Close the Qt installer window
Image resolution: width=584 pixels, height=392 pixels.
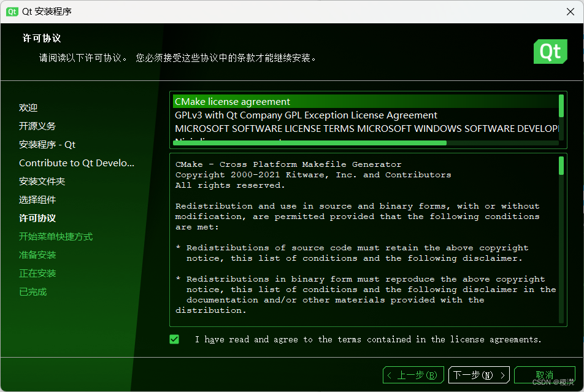point(570,12)
